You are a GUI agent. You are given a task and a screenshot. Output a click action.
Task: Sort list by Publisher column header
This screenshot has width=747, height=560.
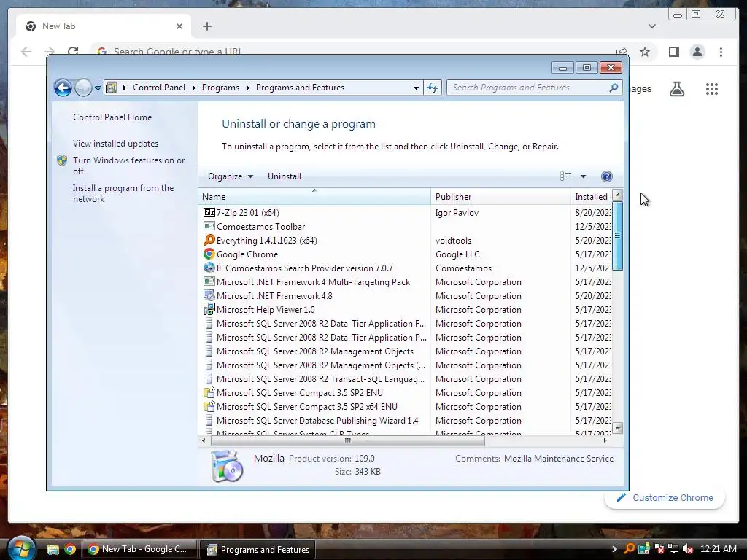pos(500,197)
